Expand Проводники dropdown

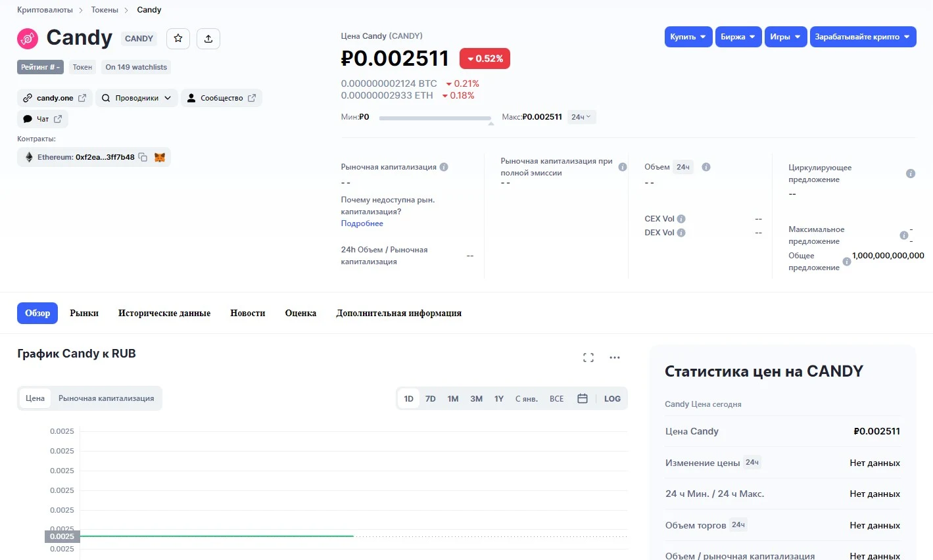pyautogui.click(x=137, y=98)
